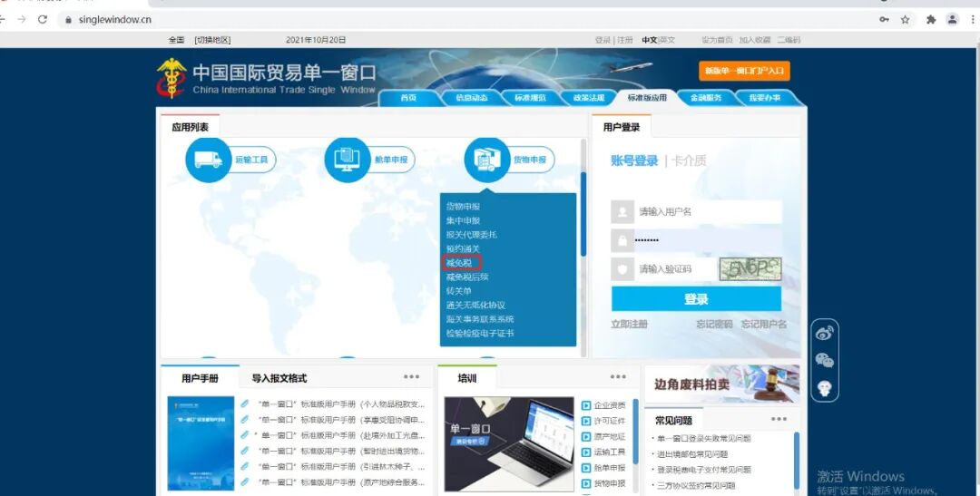This screenshot has height=496, width=980.
Task: Open more options for 培训 panel
Action: click(x=618, y=376)
